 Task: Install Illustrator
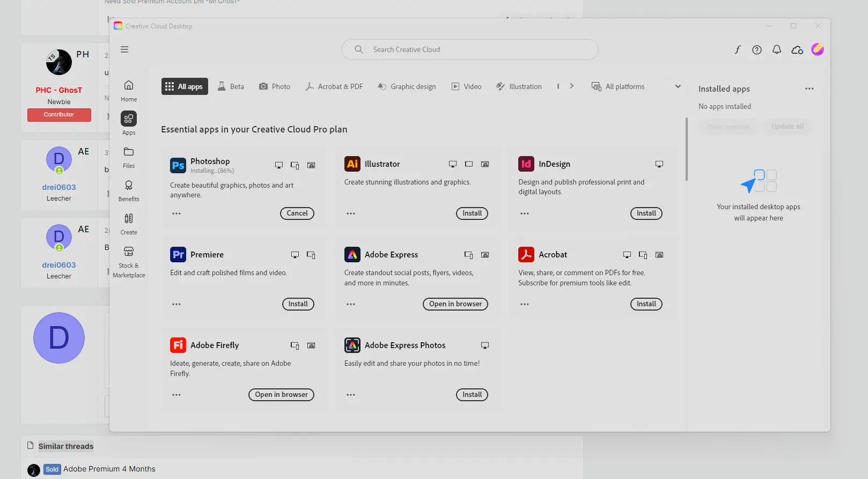(x=472, y=213)
